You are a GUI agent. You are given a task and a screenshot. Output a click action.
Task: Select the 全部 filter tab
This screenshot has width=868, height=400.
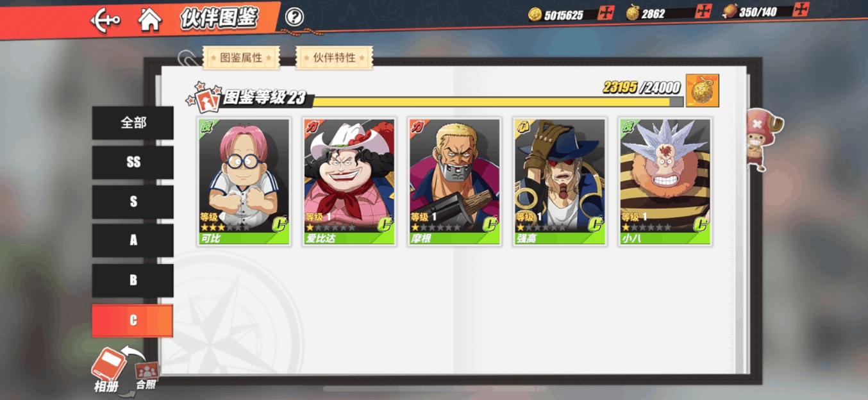pos(133,123)
